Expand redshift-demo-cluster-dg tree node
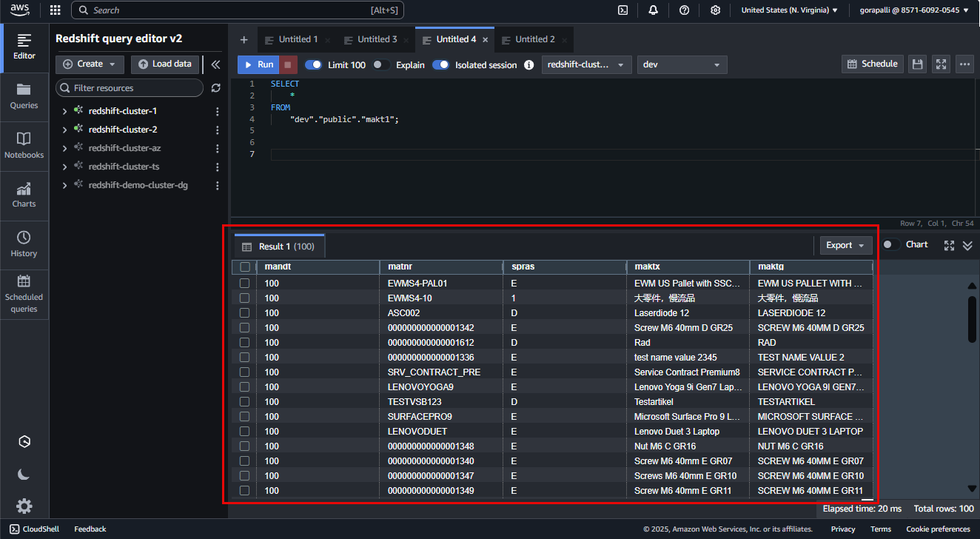Screen dimensions: 980x539 click(64, 185)
